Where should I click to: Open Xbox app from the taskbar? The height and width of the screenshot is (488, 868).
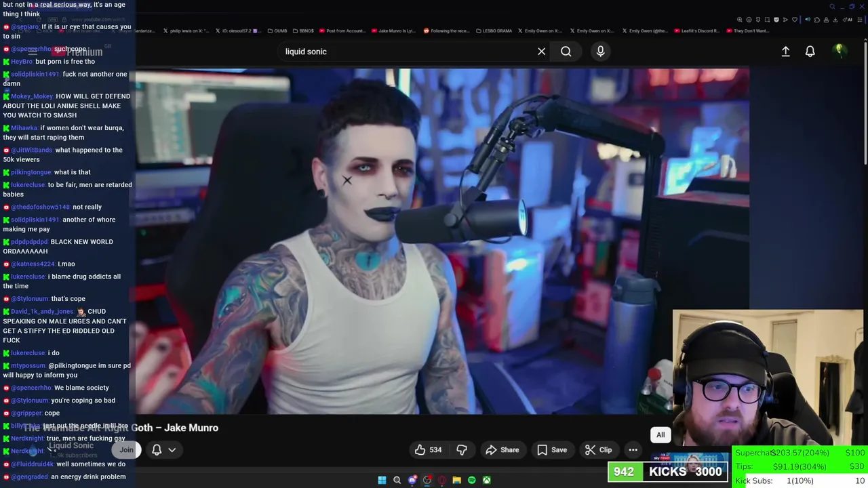(486, 480)
